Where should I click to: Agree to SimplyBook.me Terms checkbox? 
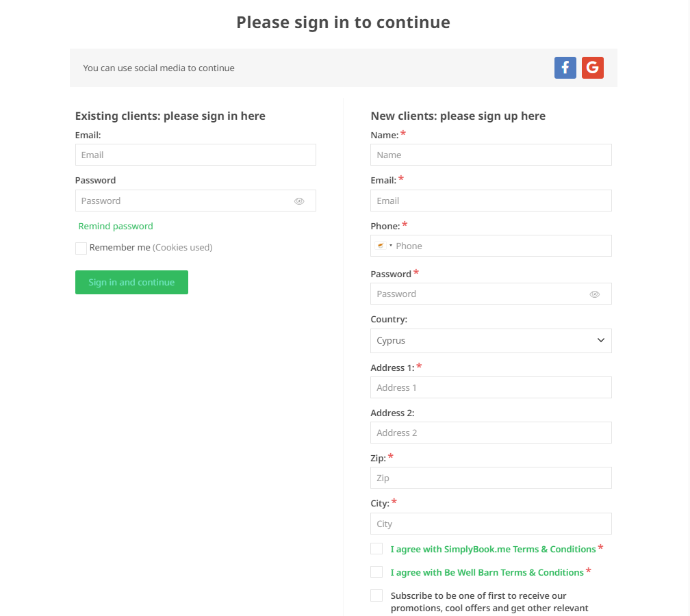click(x=376, y=549)
